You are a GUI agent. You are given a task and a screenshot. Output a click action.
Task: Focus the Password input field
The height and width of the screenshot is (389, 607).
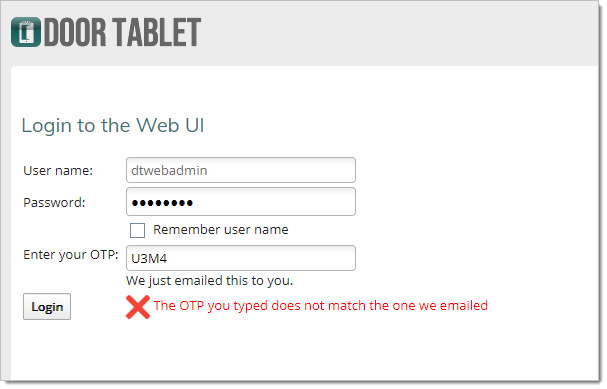(x=241, y=202)
